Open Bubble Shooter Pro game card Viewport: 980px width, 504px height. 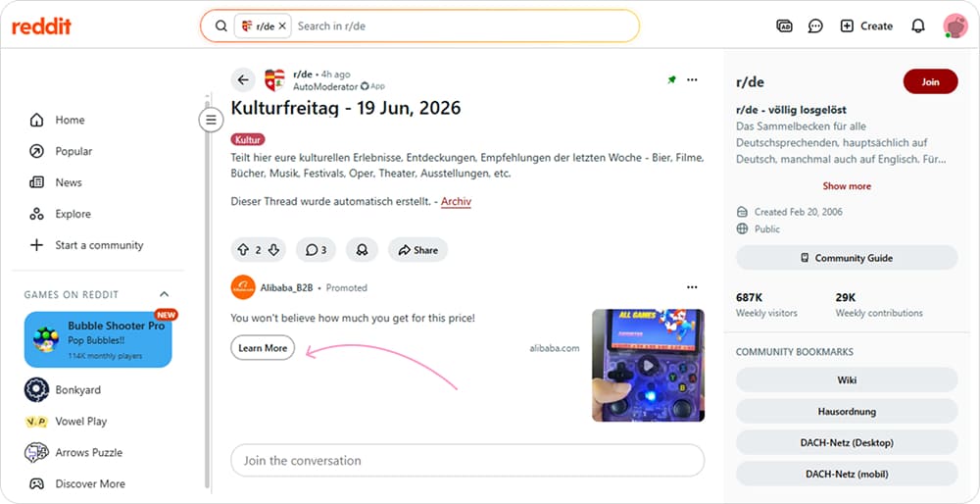coord(98,339)
